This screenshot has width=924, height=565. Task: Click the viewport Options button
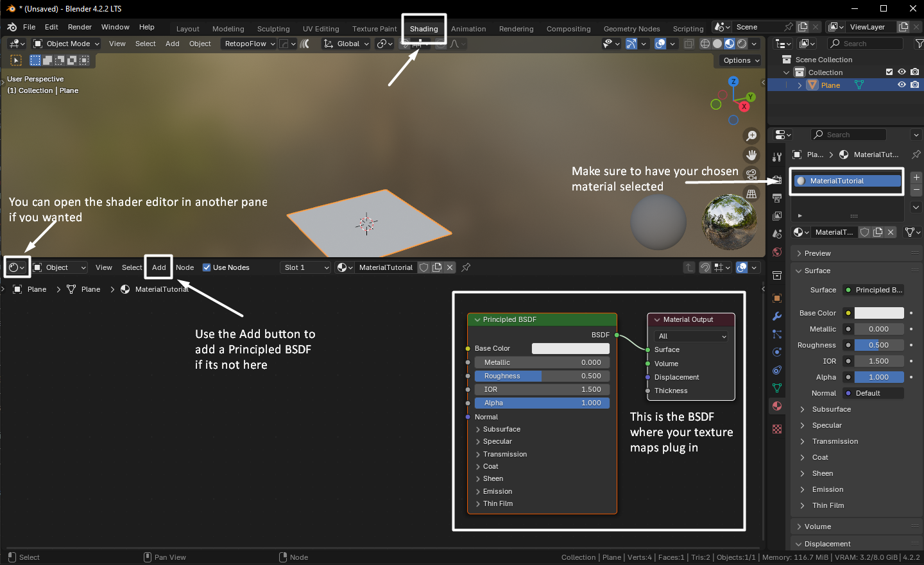click(741, 60)
